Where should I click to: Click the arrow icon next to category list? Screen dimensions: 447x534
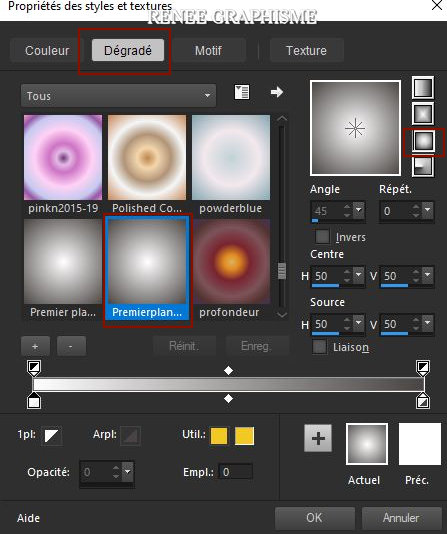276,92
